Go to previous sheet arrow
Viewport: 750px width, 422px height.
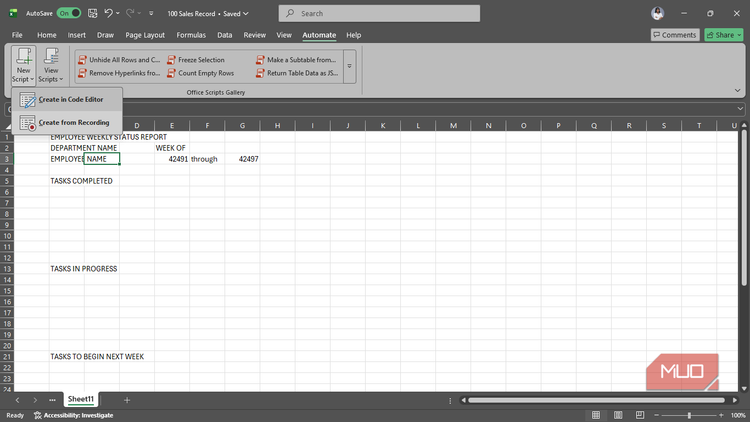click(17, 400)
